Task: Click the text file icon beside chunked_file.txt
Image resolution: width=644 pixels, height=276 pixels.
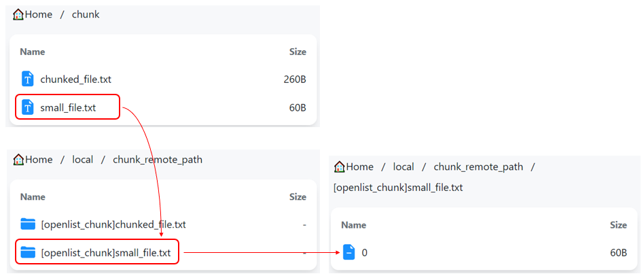Action: [x=27, y=79]
